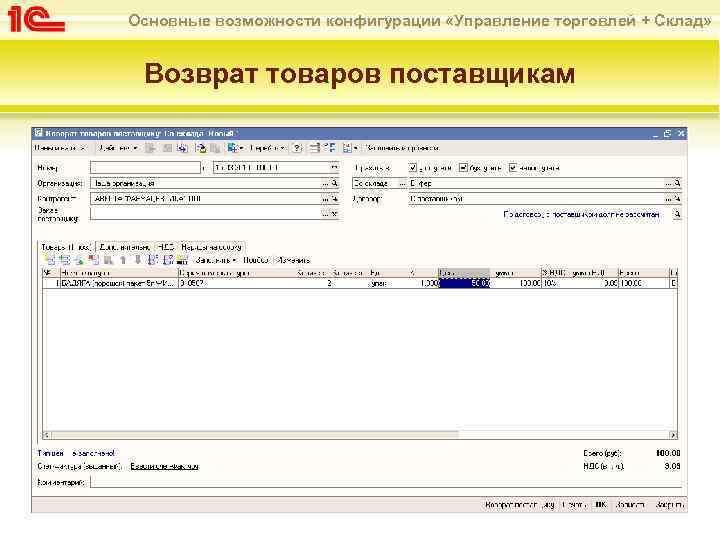This screenshot has height=540, width=720.
Task: Click the Записать button at bottom
Action: [630, 505]
